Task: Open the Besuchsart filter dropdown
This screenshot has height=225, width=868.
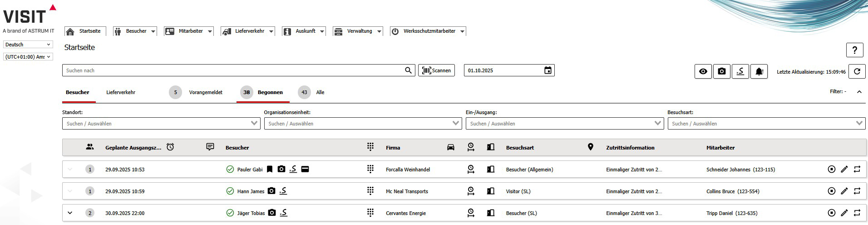Action: pos(766,124)
